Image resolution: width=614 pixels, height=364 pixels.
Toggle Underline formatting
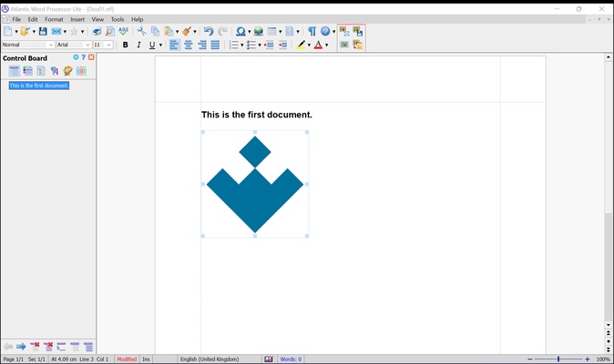click(152, 45)
